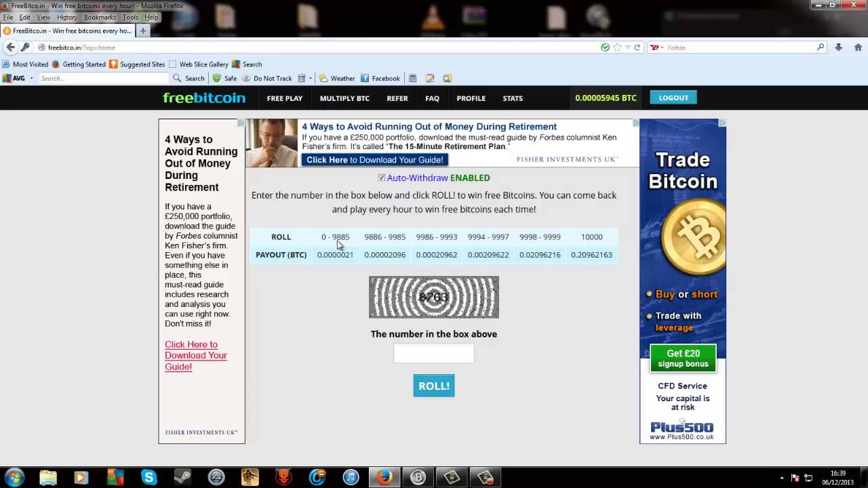Reload the page with the refresh icon
This screenshot has width=868, height=488.
(x=637, y=47)
